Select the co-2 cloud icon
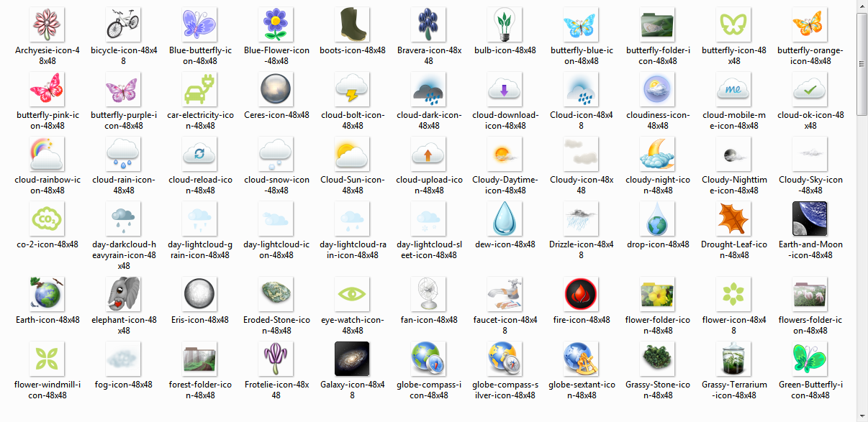This screenshot has height=422, width=868. 48,219
